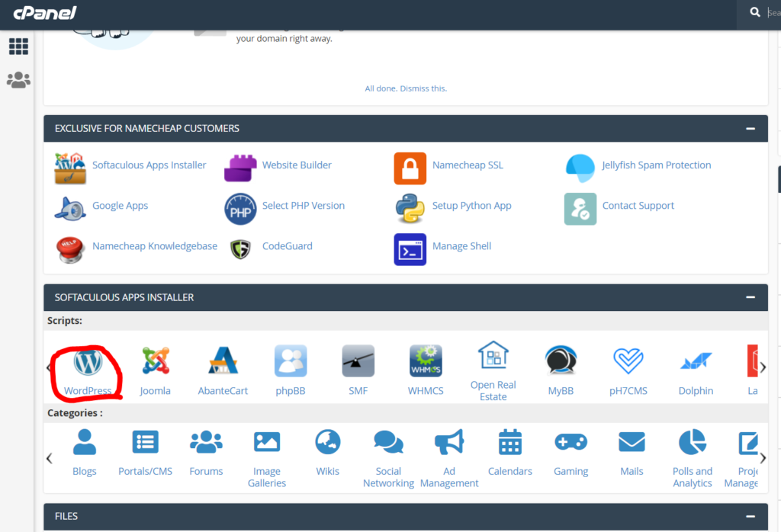
Task: Launch the Joomla script icon
Action: coord(156,361)
